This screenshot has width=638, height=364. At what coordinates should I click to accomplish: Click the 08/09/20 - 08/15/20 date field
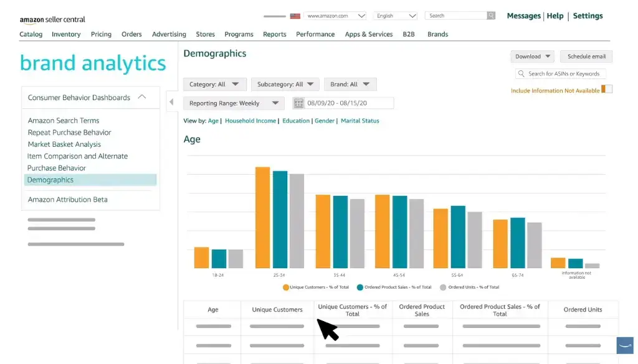[343, 103]
